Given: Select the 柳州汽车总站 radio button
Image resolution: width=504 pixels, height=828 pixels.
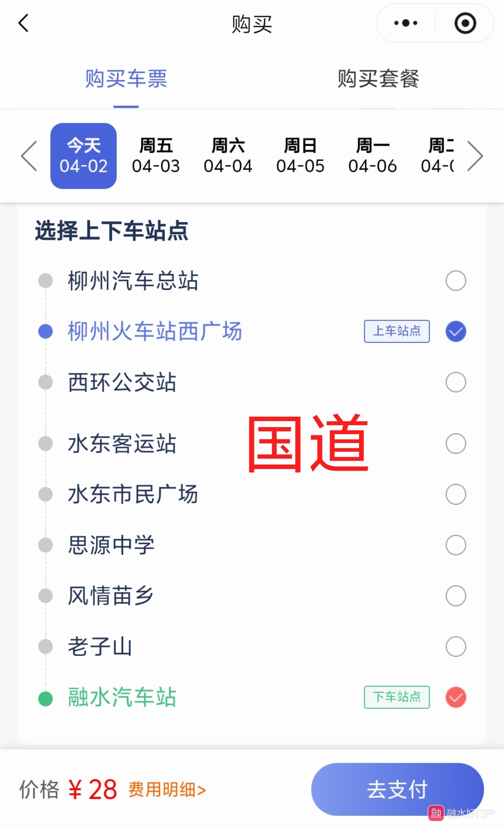Looking at the screenshot, I should (x=455, y=280).
